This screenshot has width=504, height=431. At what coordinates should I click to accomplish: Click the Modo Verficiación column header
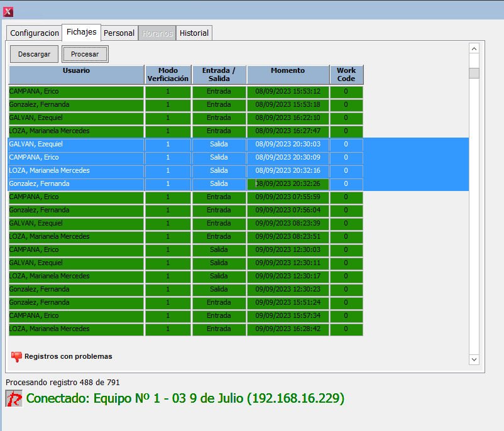168,75
